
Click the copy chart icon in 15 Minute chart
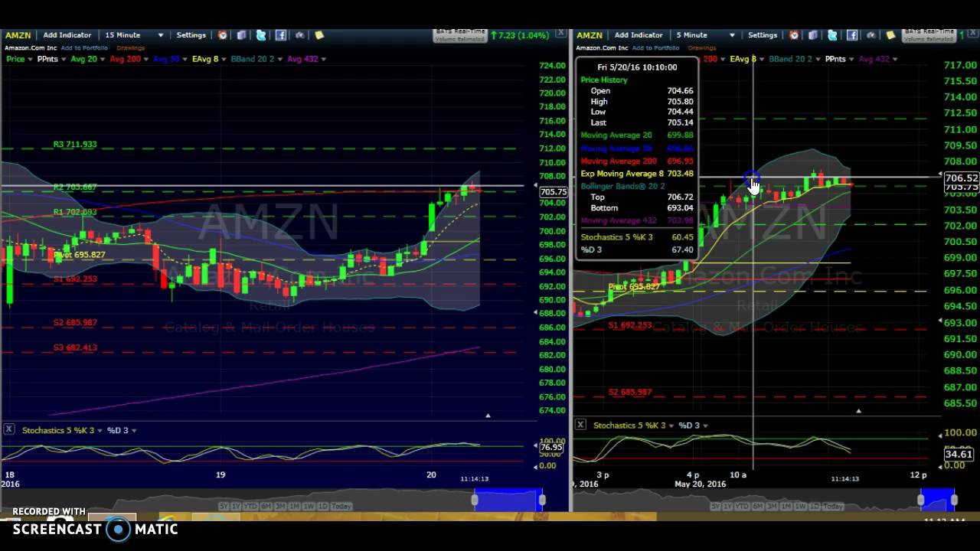point(241,35)
